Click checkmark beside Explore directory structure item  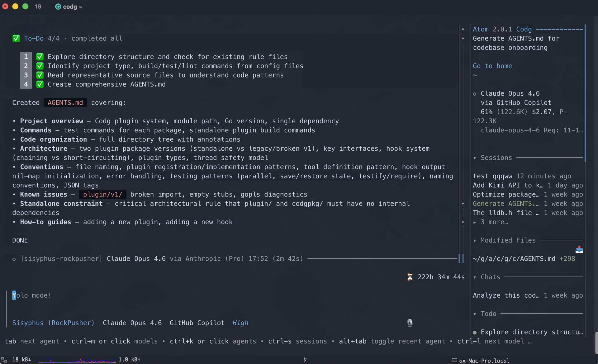pos(40,57)
